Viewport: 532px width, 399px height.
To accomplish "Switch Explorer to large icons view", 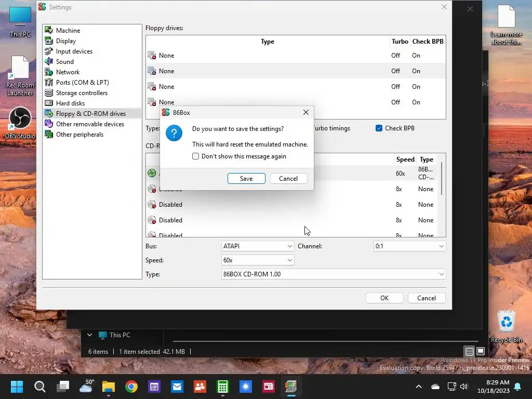I will pyautogui.click(x=481, y=351).
